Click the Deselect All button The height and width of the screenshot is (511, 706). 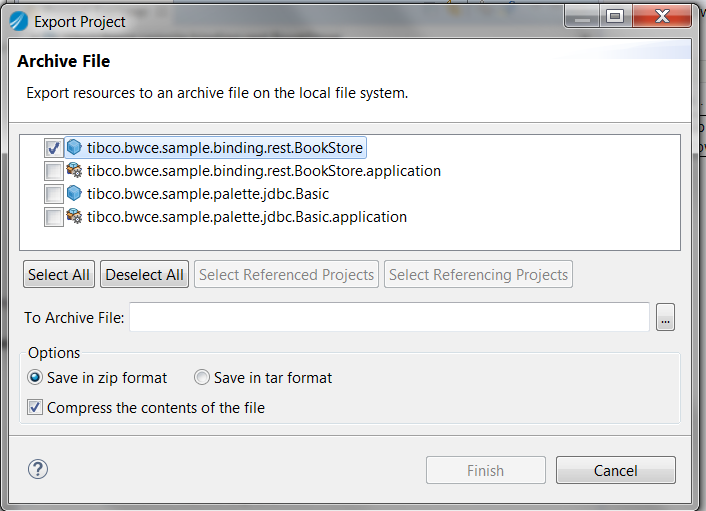pos(144,274)
